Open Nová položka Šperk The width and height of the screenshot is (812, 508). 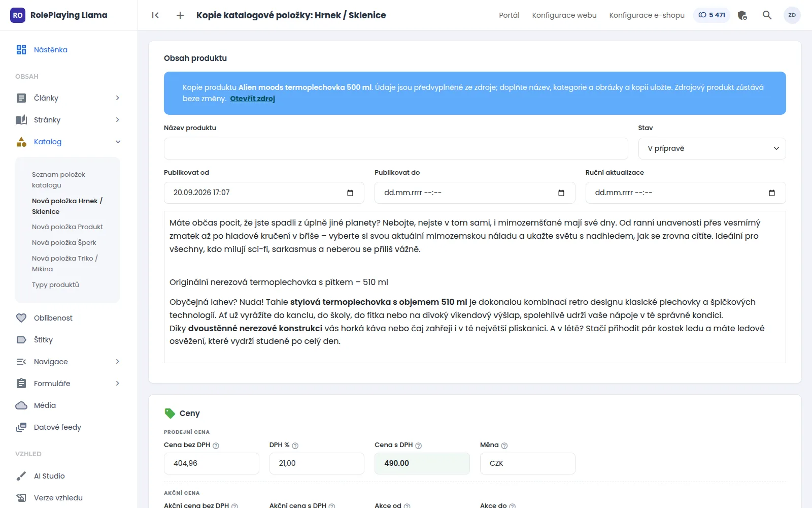tap(64, 243)
